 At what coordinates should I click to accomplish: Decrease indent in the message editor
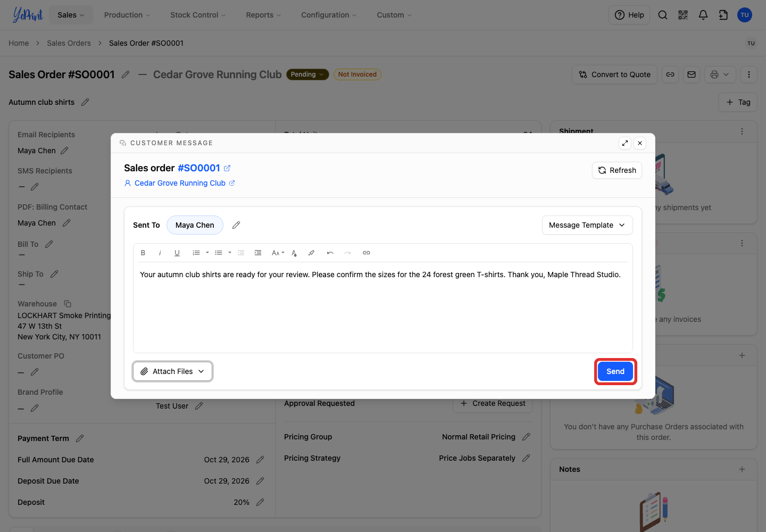click(241, 253)
